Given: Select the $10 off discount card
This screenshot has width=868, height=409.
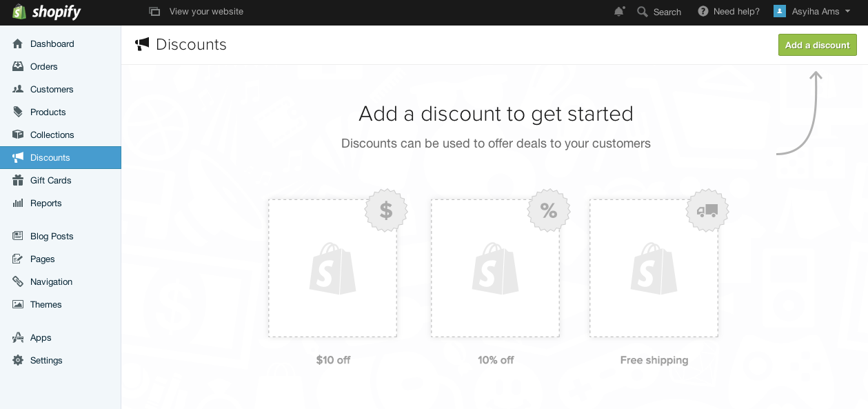Looking at the screenshot, I should click(332, 268).
